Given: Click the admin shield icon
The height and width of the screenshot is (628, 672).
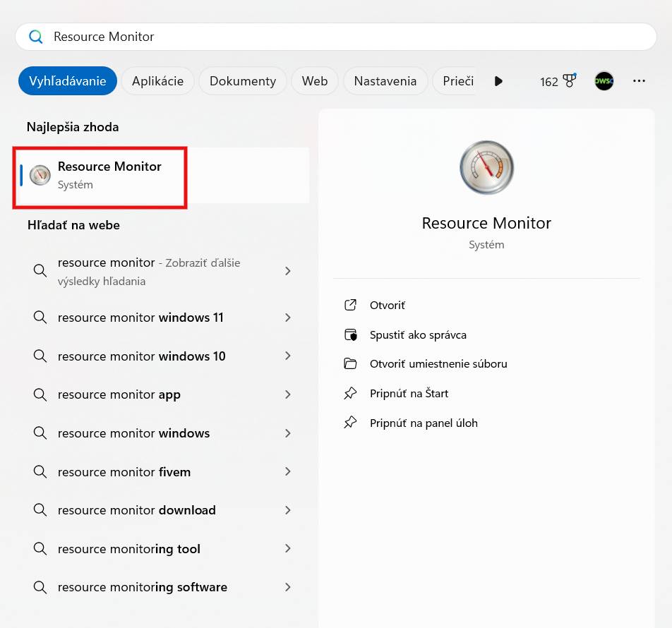Looking at the screenshot, I should pyautogui.click(x=351, y=334).
